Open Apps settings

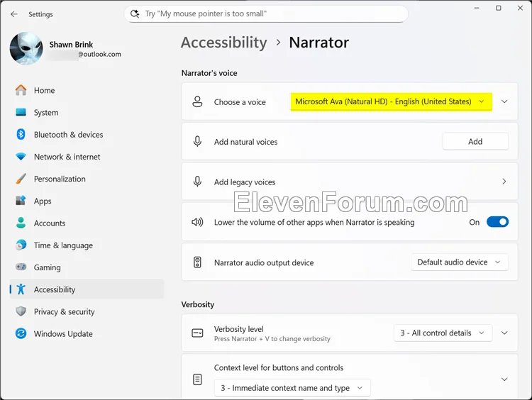coord(87,201)
